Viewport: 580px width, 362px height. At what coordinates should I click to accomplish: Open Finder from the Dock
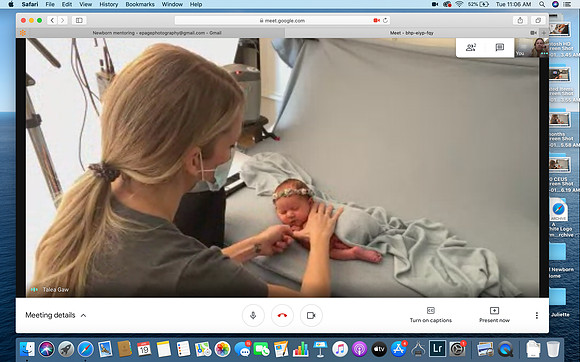tap(27, 349)
